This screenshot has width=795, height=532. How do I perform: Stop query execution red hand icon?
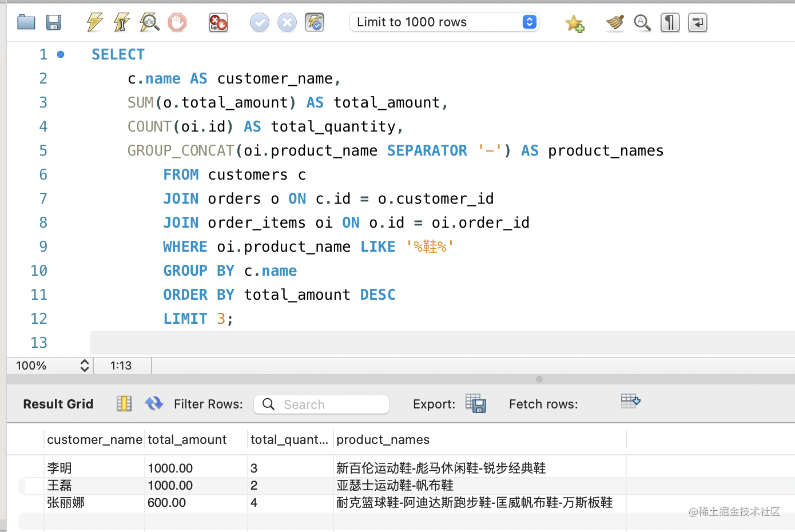pos(177,23)
